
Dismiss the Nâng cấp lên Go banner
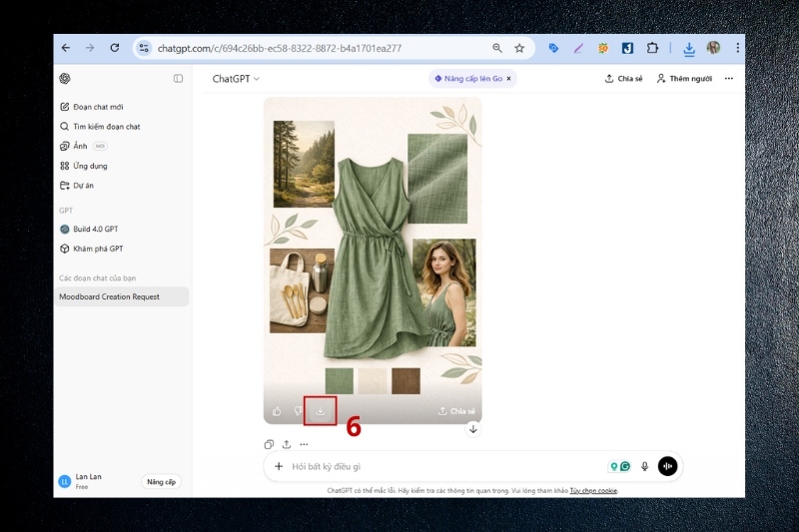[508, 78]
